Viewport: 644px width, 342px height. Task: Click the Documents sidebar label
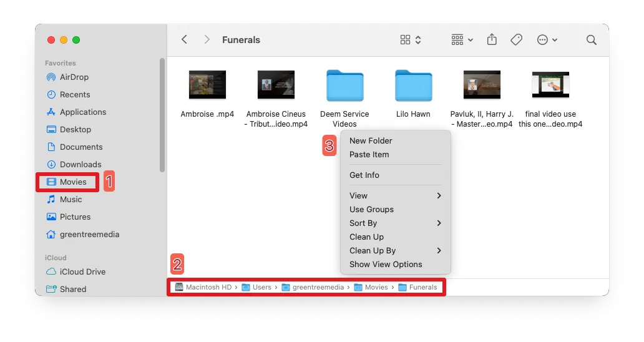point(81,147)
